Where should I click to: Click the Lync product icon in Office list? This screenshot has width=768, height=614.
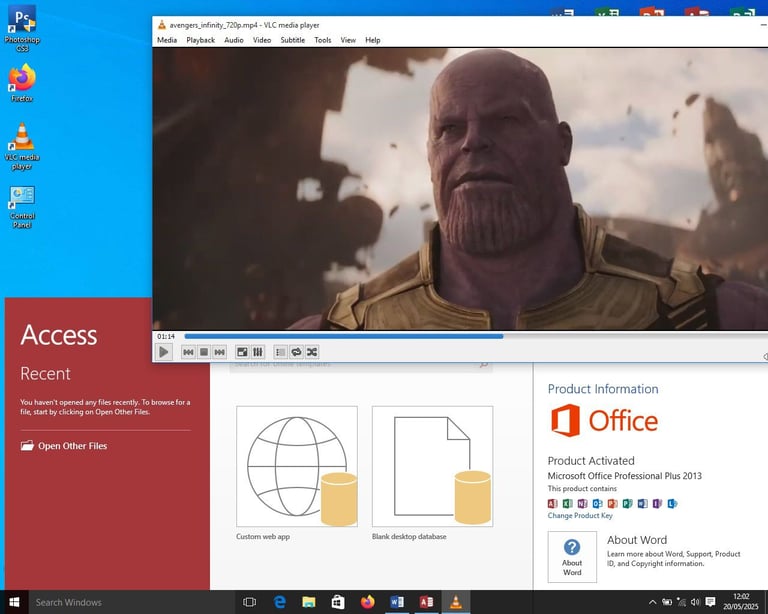click(x=672, y=503)
